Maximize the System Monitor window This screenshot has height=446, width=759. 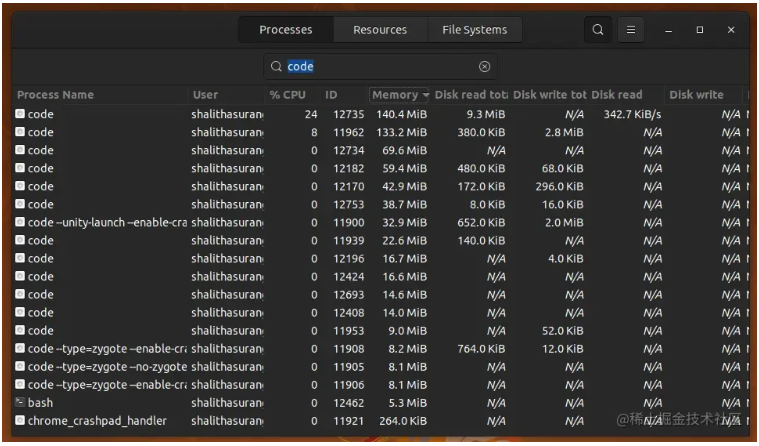click(x=699, y=30)
